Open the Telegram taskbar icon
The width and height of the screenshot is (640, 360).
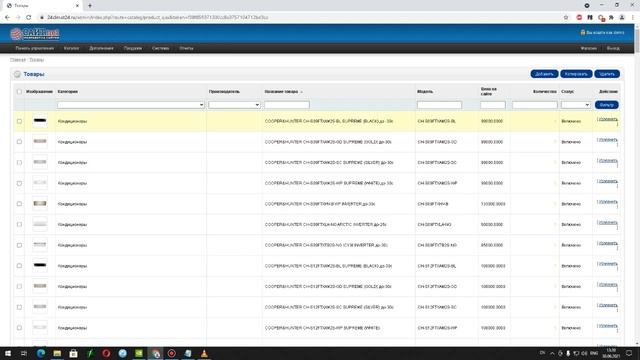click(122, 353)
